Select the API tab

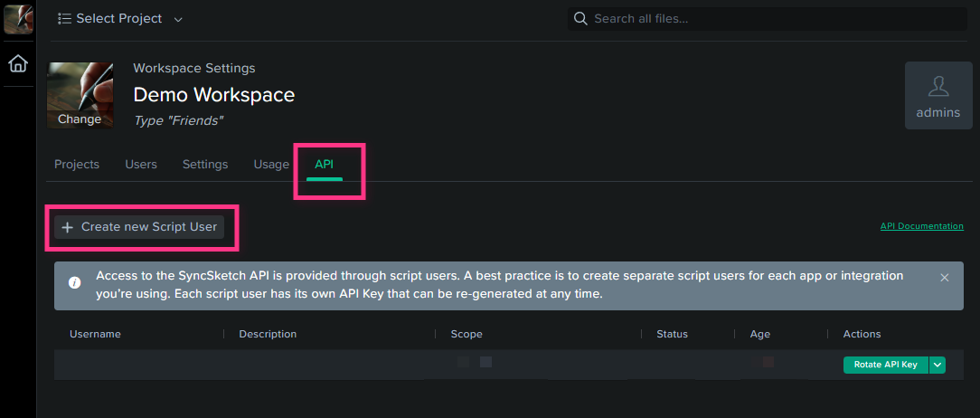click(325, 166)
